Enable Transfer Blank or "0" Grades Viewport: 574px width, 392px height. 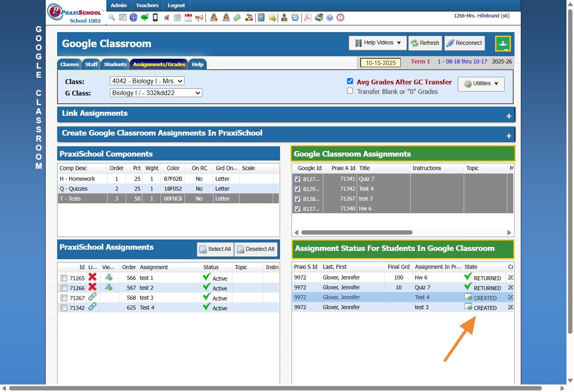[x=350, y=91]
